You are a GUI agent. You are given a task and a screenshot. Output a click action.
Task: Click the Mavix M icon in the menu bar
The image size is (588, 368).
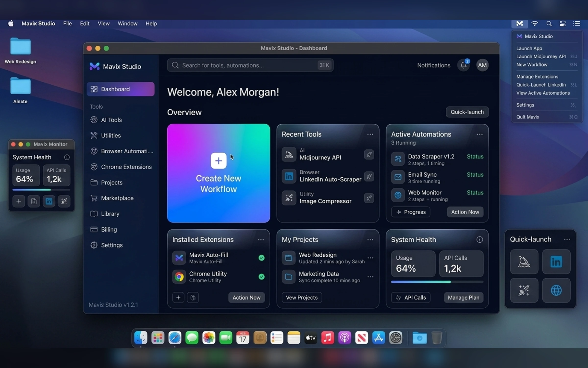tap(519, 24)
